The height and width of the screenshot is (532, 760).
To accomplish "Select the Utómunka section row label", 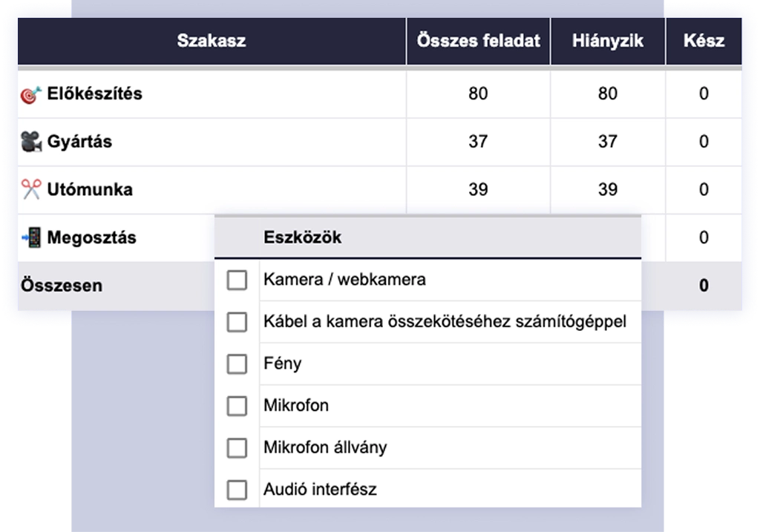I will coord(90,189).
